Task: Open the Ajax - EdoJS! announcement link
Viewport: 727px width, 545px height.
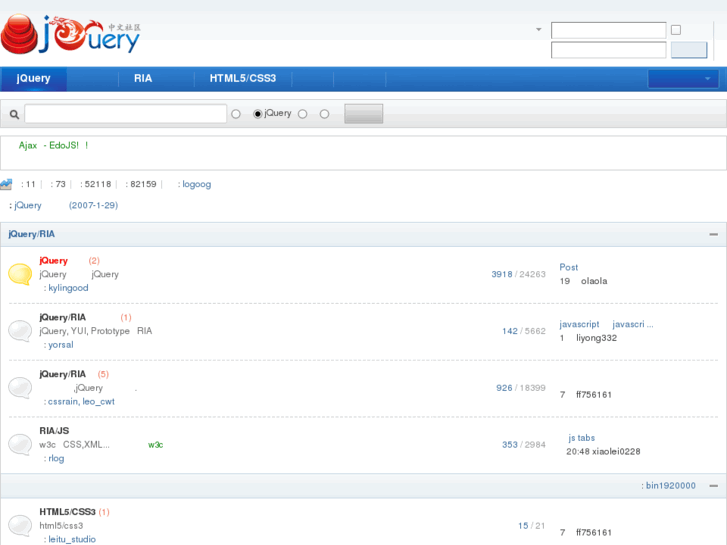Action: coord(53,146)
